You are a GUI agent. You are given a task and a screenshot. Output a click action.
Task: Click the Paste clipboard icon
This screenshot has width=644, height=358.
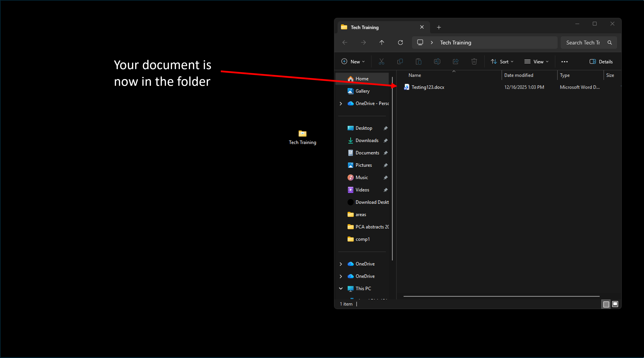click(418, 61)
